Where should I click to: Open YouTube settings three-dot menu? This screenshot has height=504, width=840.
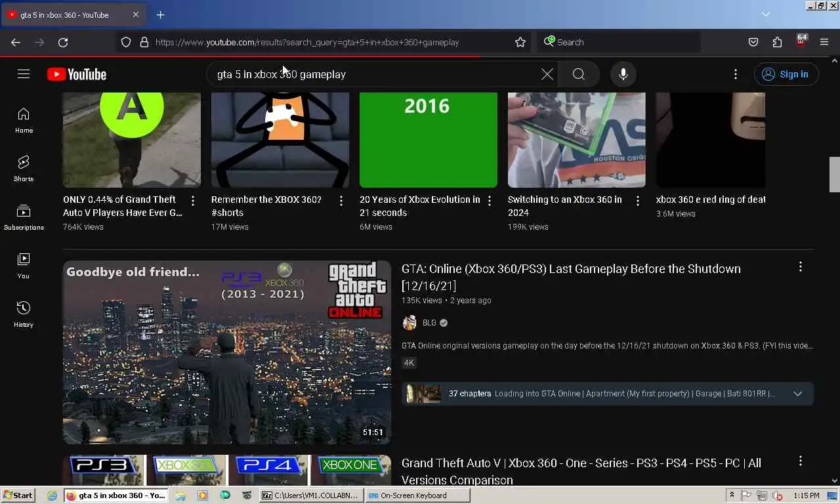pyautogui.click(x=736, y=74)
